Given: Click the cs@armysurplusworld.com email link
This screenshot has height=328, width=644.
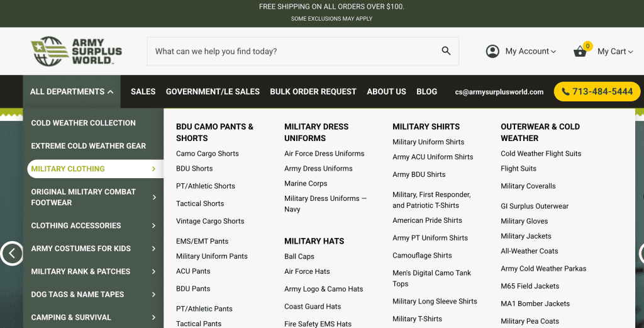Looking at the screenshot, I should 499,92.
